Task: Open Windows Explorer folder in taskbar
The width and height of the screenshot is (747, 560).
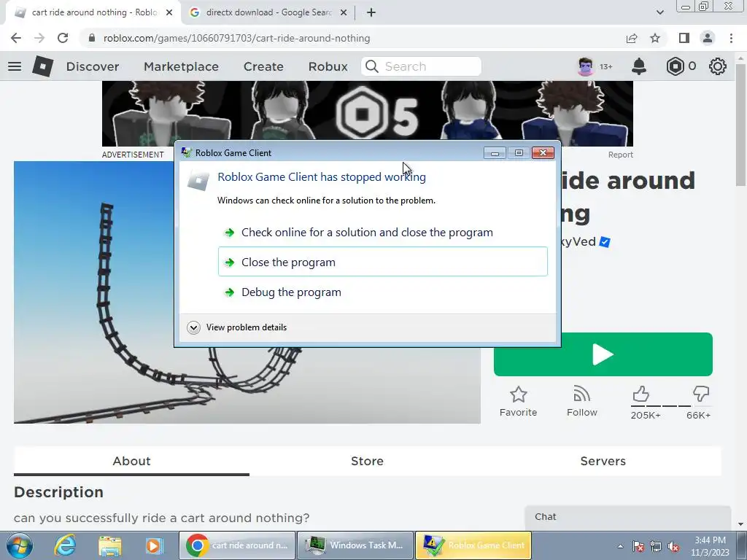Action: (x=110, y=545)
